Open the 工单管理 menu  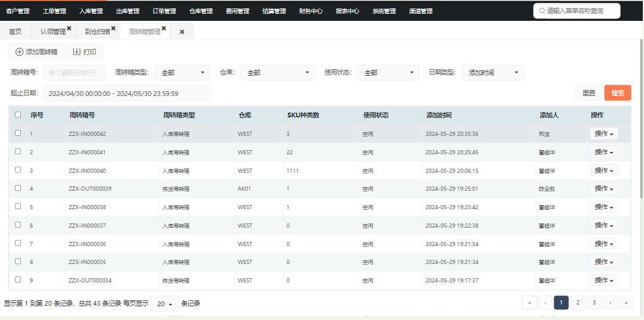pos(54,11)
